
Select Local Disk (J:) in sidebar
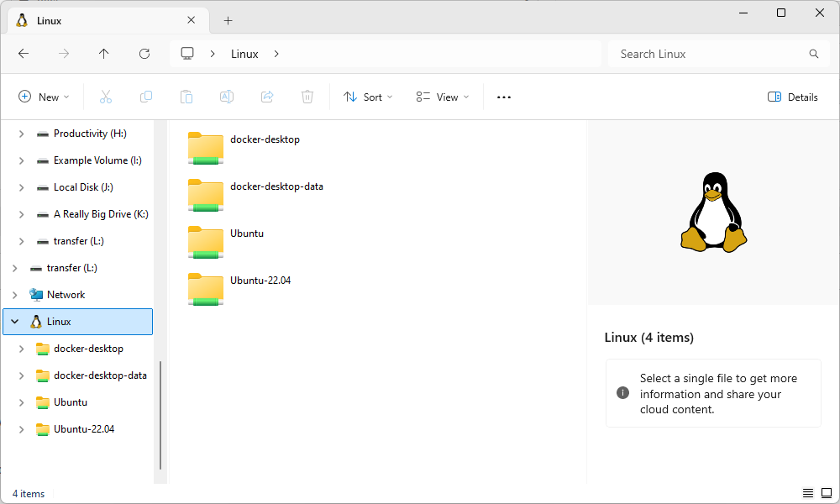[83, 187]
